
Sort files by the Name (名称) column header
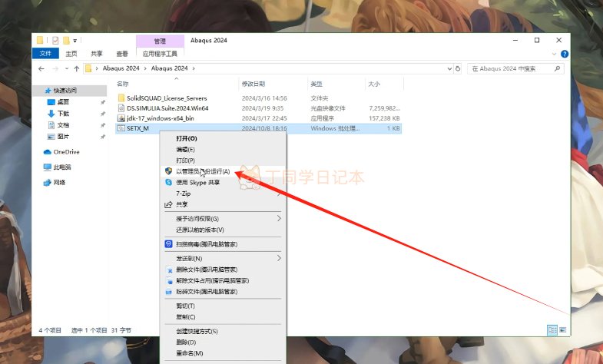point(123,84)
